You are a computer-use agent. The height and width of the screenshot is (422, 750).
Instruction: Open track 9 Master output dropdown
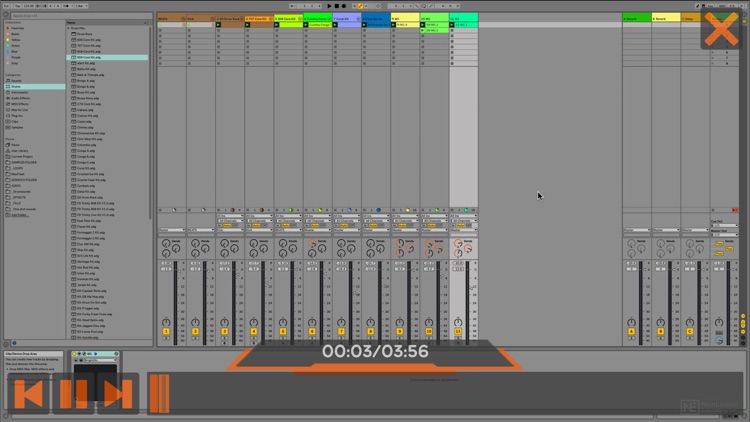pyautogui.click(x=405, y=230)
